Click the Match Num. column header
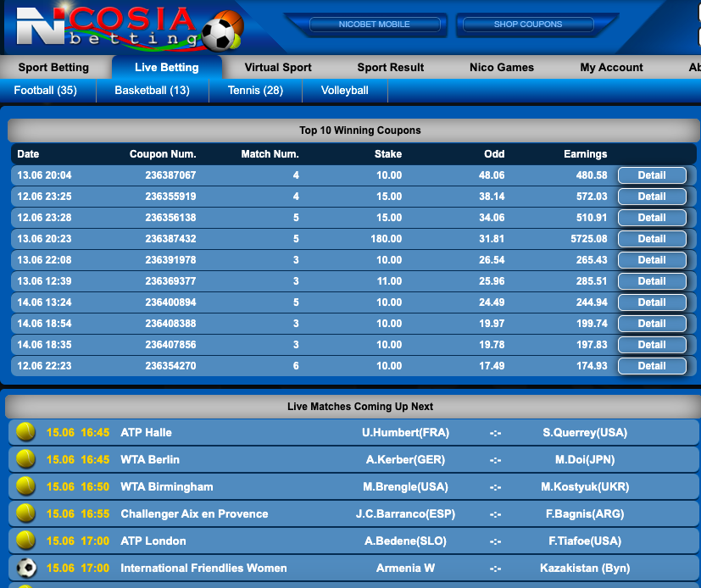Viewport: 701px width, 588px height. (270, 154)
